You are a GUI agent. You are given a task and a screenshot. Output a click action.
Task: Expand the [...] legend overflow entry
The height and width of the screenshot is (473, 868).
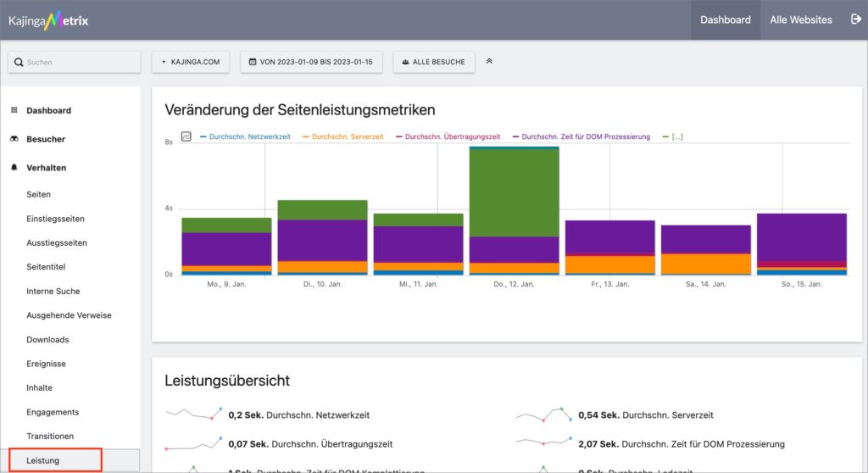coord(672,136)
